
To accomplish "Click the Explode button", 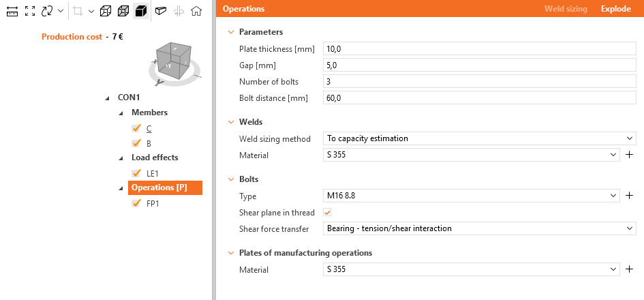I will click(x=615, y=9).
